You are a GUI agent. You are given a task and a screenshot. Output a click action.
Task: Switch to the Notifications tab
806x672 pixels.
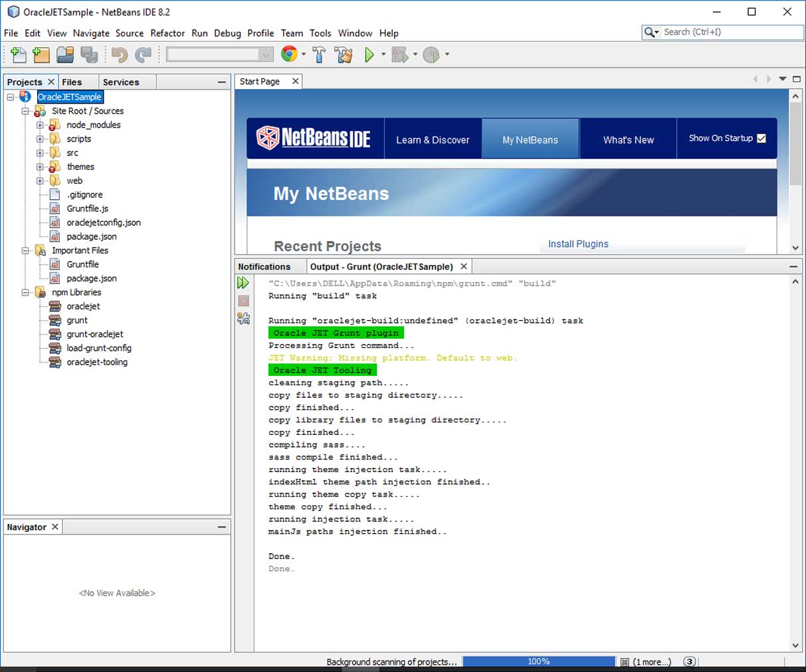[264, 266]
